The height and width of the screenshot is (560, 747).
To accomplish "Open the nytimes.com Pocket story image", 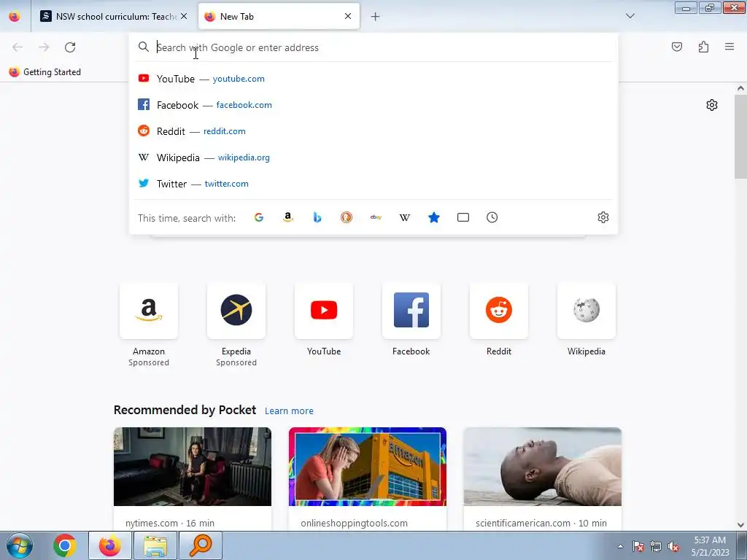I will click(x=193, y=467).
